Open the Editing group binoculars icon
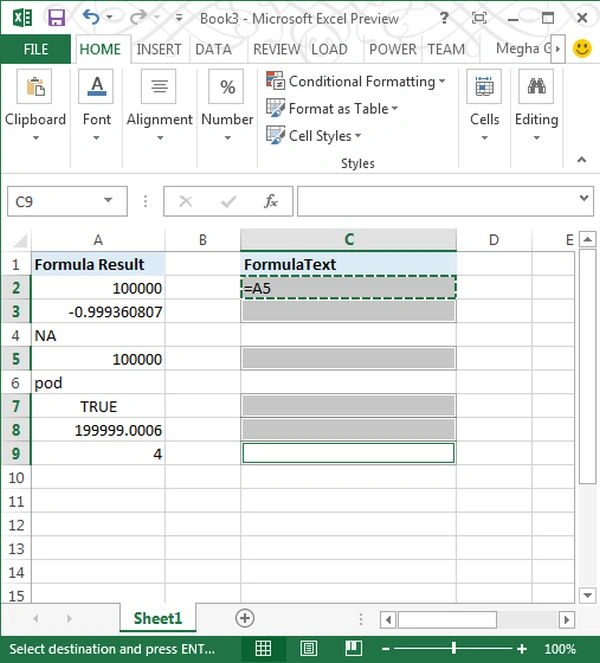The image size is (600, 663). [536, 87]
